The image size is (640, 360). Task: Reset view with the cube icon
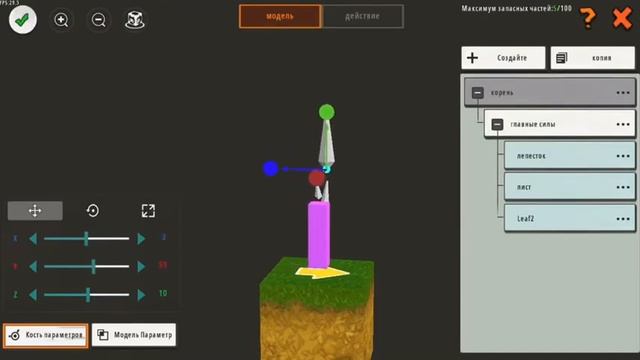click(135, 20)
